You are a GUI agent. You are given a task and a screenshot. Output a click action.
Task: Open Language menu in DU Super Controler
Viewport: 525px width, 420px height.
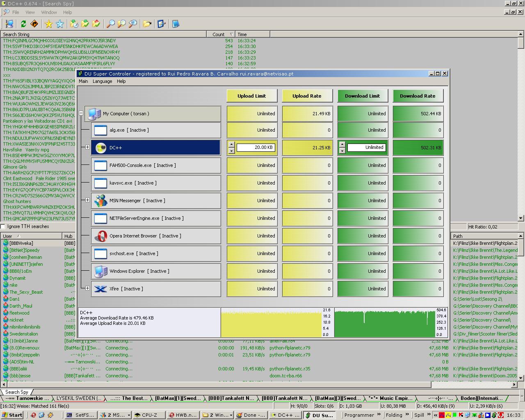[102, 81]
